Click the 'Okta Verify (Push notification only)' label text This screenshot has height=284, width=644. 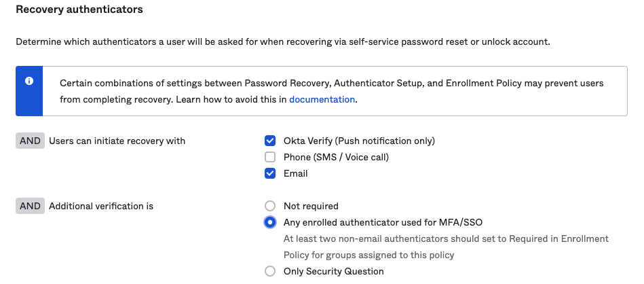click(359, 141)
